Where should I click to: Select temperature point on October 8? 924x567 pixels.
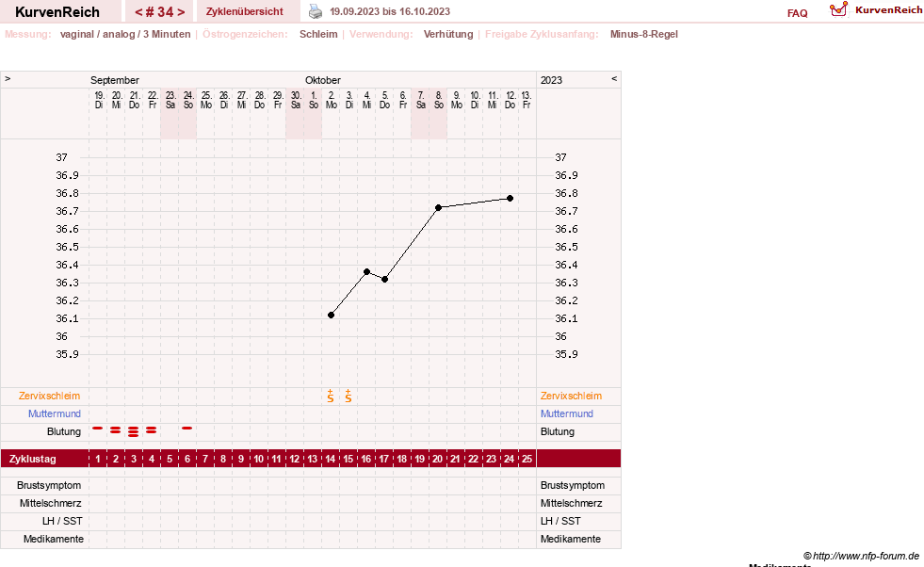(x=438, y=207)
